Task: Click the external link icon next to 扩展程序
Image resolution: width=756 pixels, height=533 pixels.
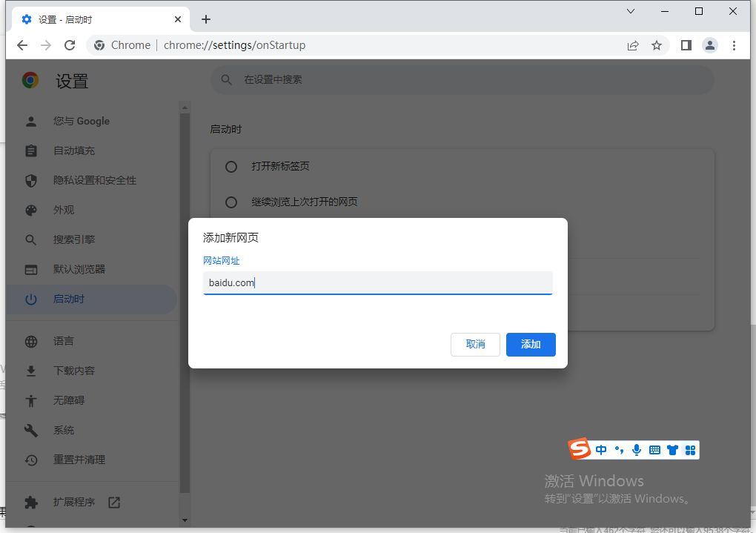Action: [114, 503]
